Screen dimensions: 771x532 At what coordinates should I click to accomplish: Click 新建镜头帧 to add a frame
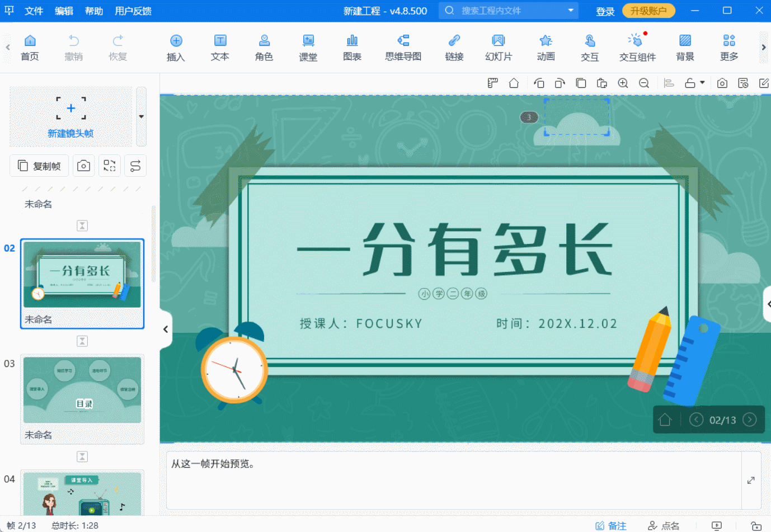[71, 116]
